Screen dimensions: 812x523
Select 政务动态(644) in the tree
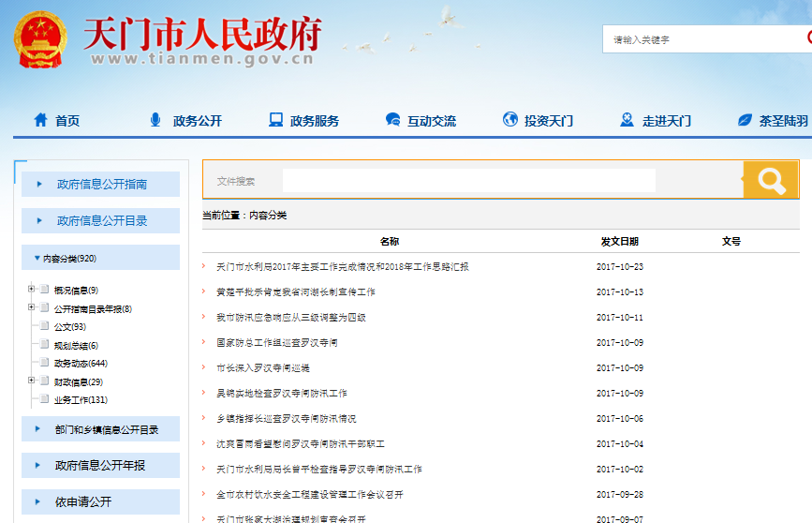[x=81, y=364]
